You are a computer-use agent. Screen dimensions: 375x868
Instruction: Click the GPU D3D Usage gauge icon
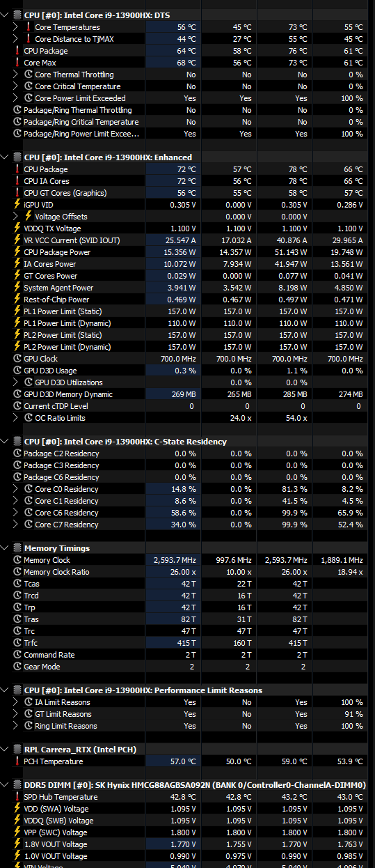click(17, 371)
